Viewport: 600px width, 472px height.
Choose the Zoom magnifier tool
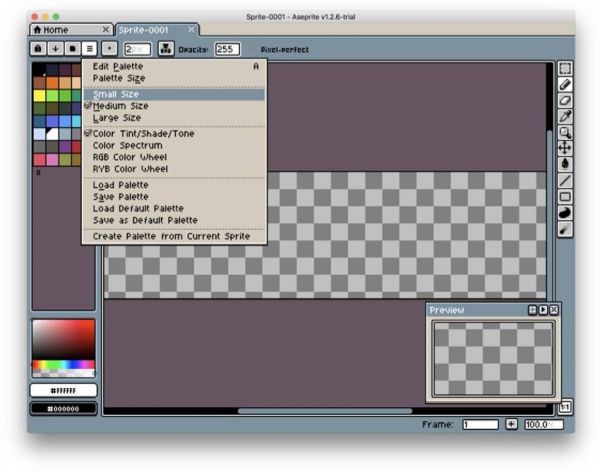point(565,132)
